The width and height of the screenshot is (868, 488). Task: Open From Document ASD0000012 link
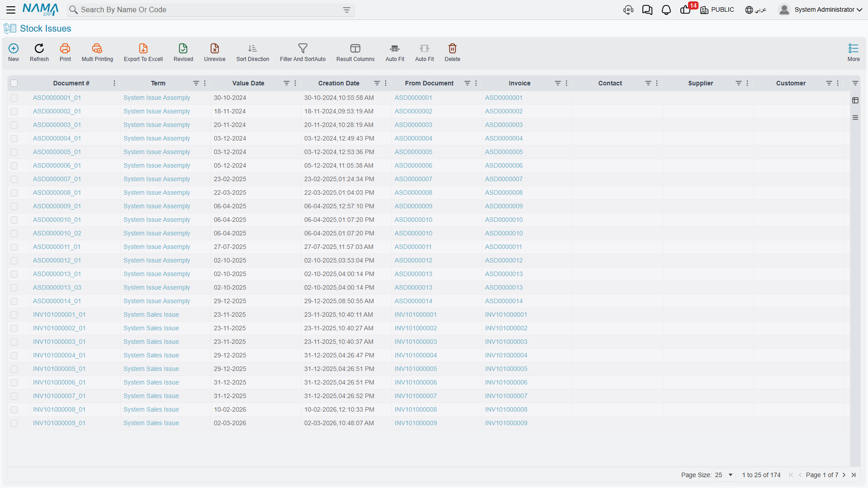(413, 260)
